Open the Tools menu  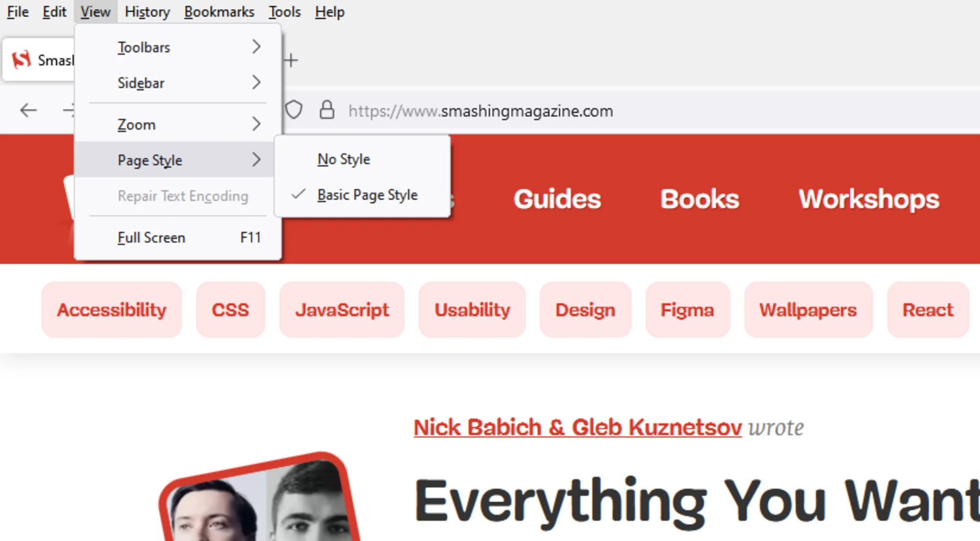(284, 12)
